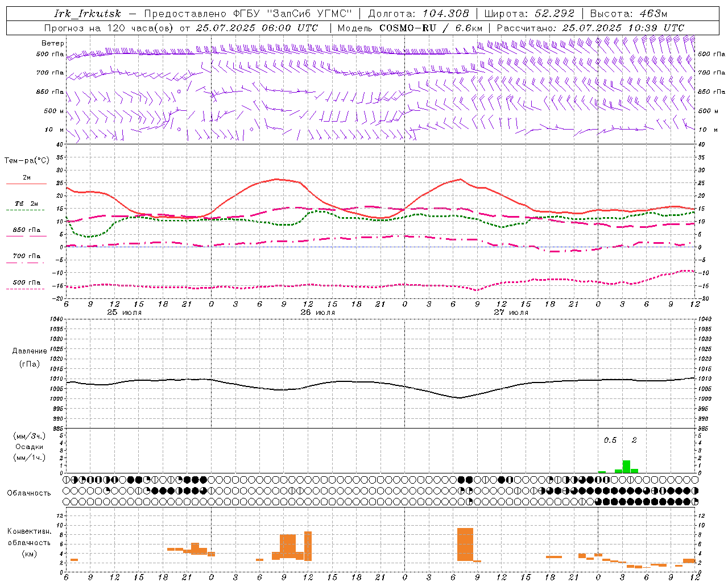Click the 25 июля date label

[x=125, y=313]
